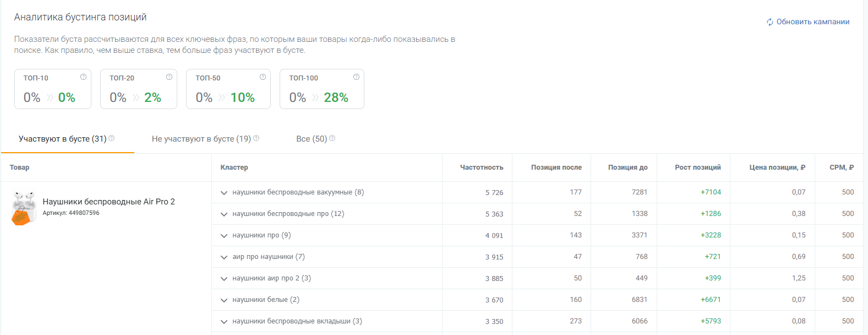
Task: Switch to Не участвуют в бусте tab
Action: click(x=201, y=139)
